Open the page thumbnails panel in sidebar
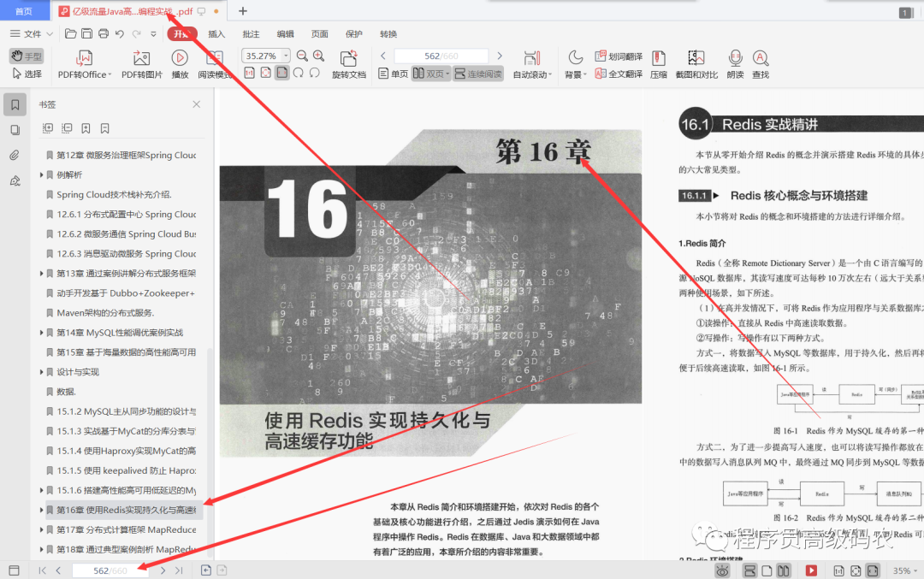This screenshot has height=579, width=924. [15, 130]
